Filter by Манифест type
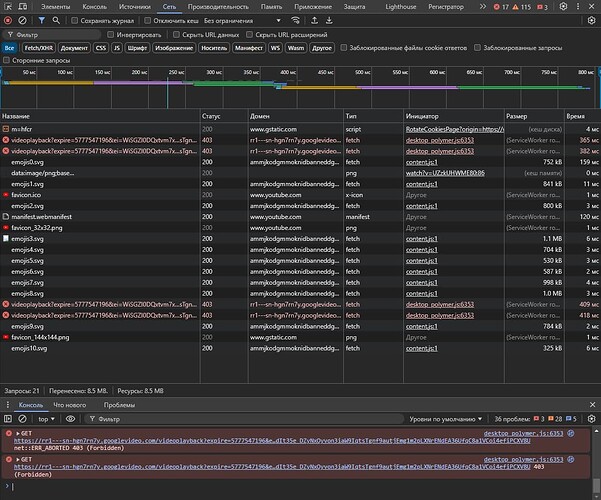Image resolution: width=601 pixels, height=500 pixels. 249,48
